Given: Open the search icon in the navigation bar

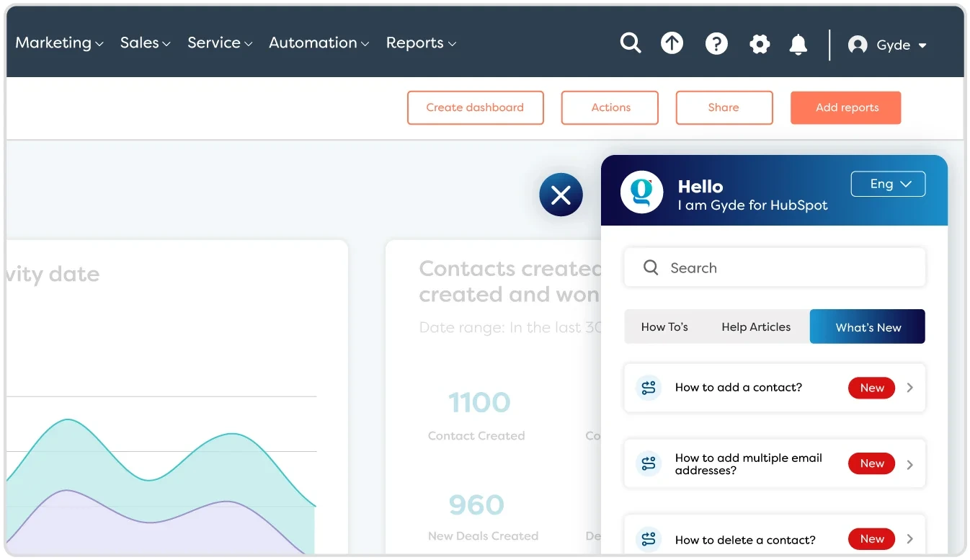Looking at the screenshot, I should pyautogui.click(x=631, y=43).
